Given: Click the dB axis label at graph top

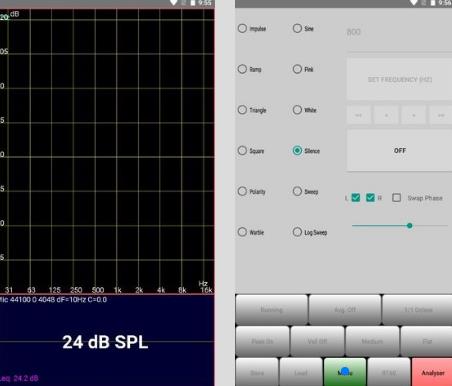Looking at the screenshot, I should (x=14, y=14).
